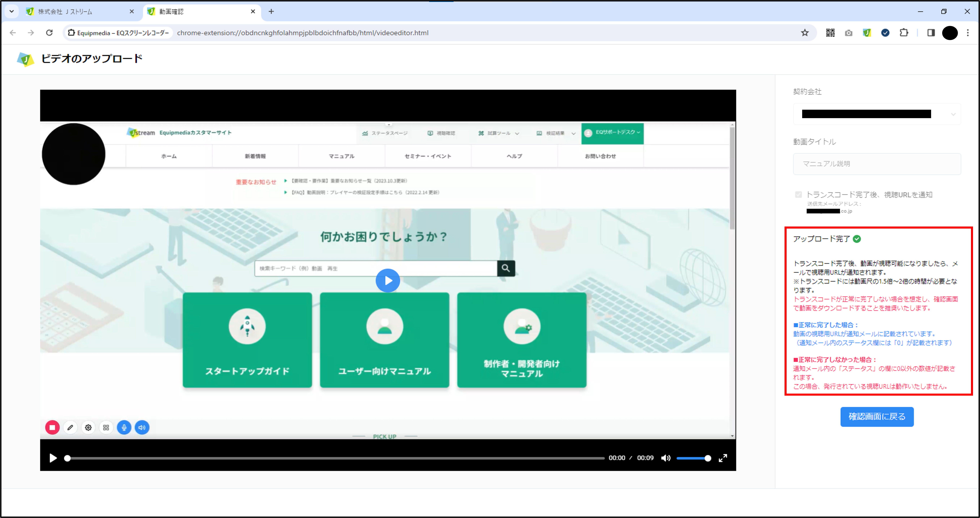980x518 pixels.
Task: Click the grid layout icon in recorder toolbar
Action: (x=106, y=427)
